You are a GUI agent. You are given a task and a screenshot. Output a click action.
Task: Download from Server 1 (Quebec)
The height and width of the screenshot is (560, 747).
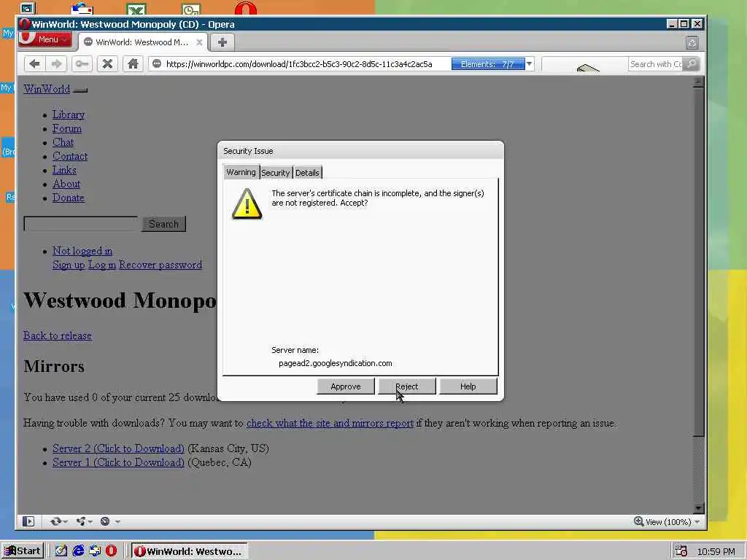(x=118, y=462)
